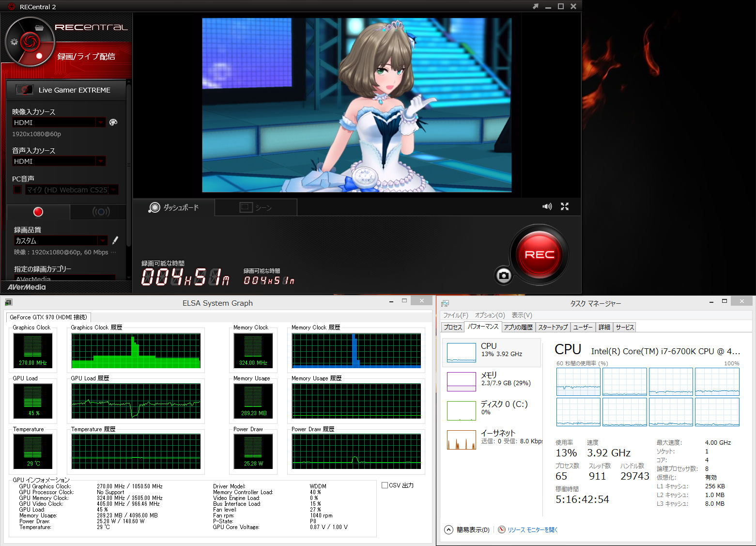Click the simple view label in Task Manager
The width and height of the screenshot is (756, 546).
click(473, 530)
